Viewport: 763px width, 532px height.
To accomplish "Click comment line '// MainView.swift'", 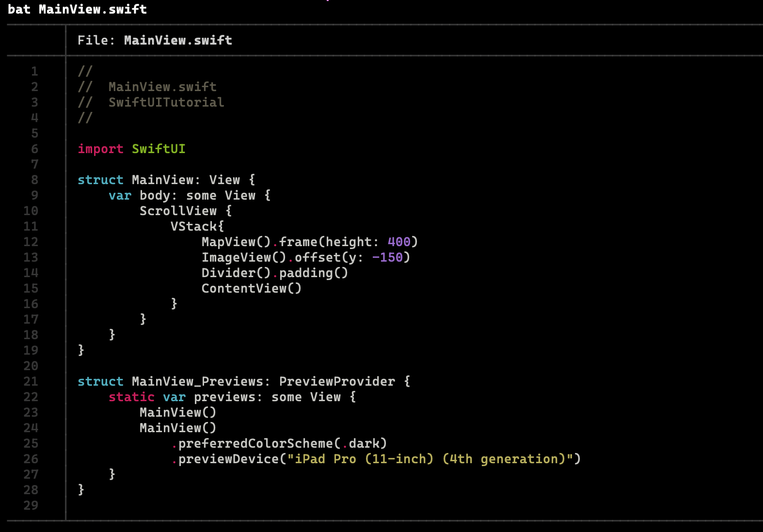I will point(147,87).
